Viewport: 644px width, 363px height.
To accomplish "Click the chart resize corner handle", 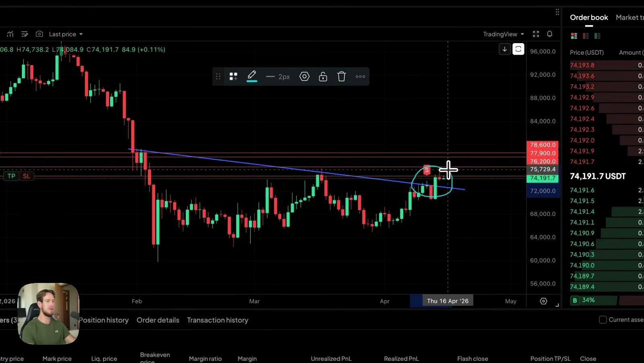I will coord(557,305).
